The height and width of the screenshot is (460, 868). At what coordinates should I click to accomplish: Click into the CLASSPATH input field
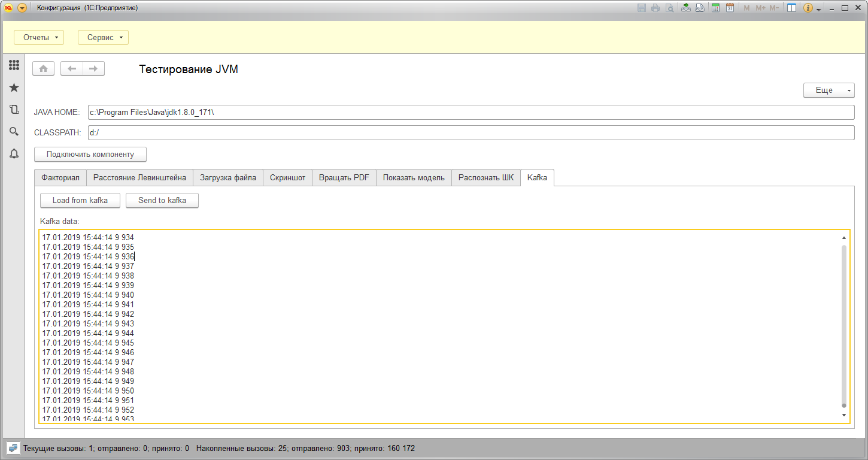click(471, 132)
